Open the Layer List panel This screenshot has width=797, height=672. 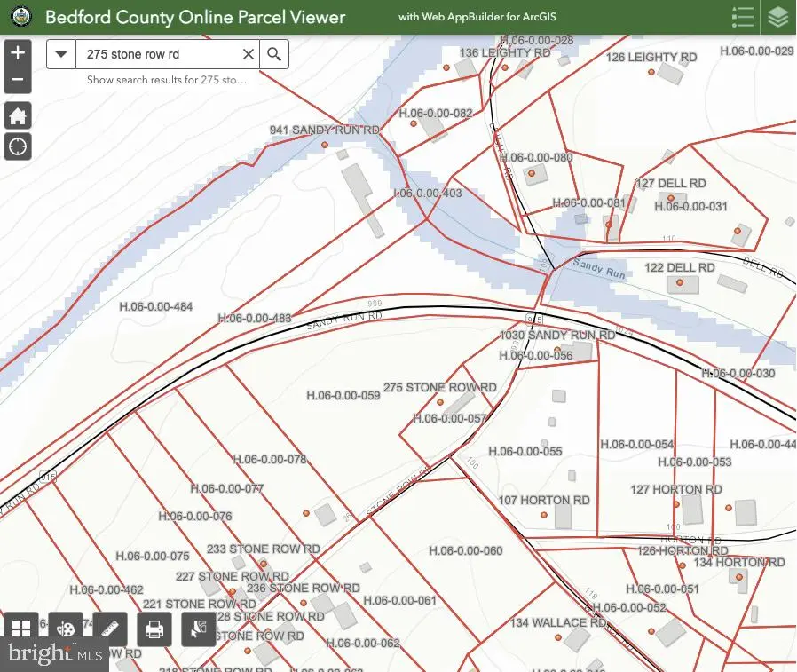pos(777,18)
